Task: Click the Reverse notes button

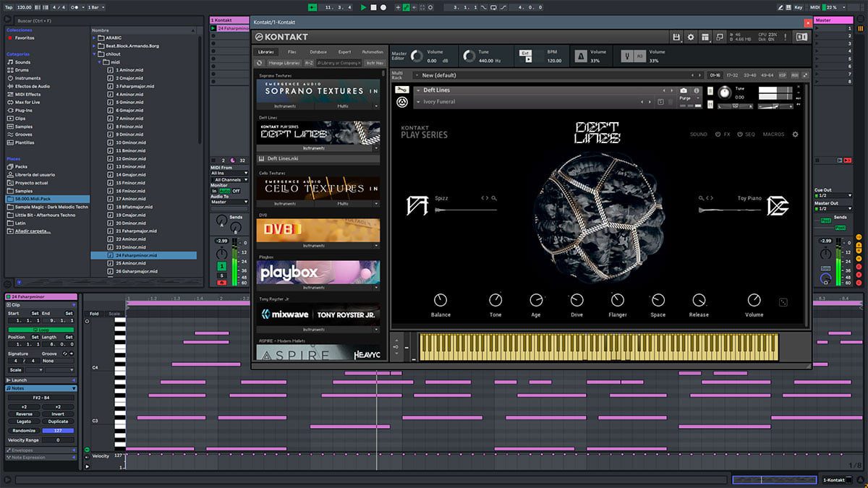Action: coord(24,414)
